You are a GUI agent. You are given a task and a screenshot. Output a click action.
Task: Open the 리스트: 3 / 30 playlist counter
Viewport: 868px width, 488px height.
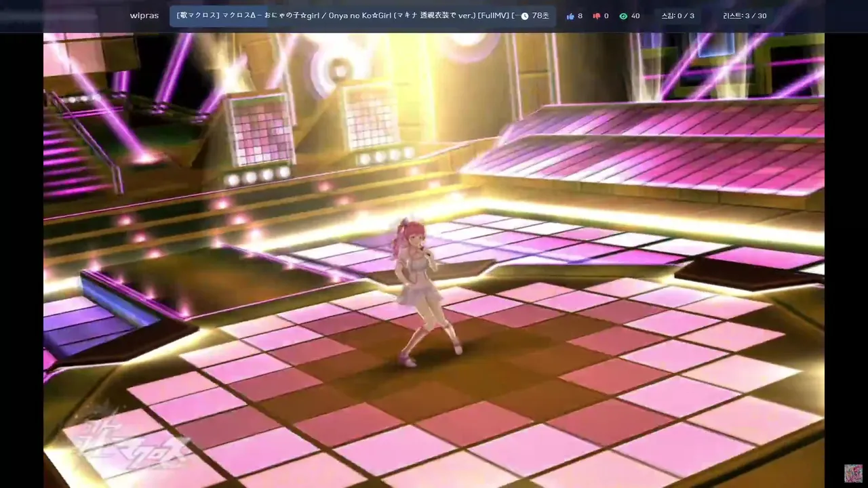(x=745, y=16)
